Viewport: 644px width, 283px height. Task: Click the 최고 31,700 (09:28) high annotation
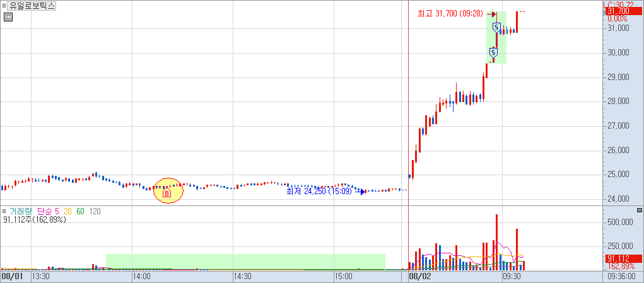point(450,13)
